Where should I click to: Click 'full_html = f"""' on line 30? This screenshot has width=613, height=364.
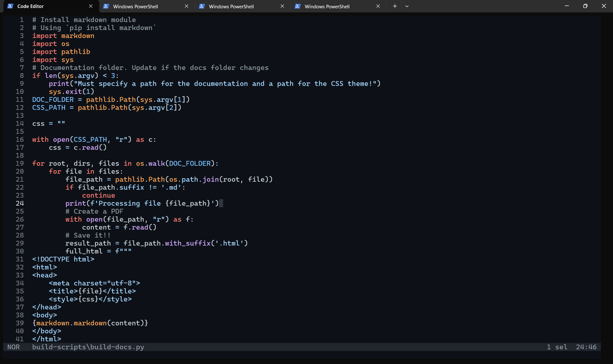(x=98, y=251)
